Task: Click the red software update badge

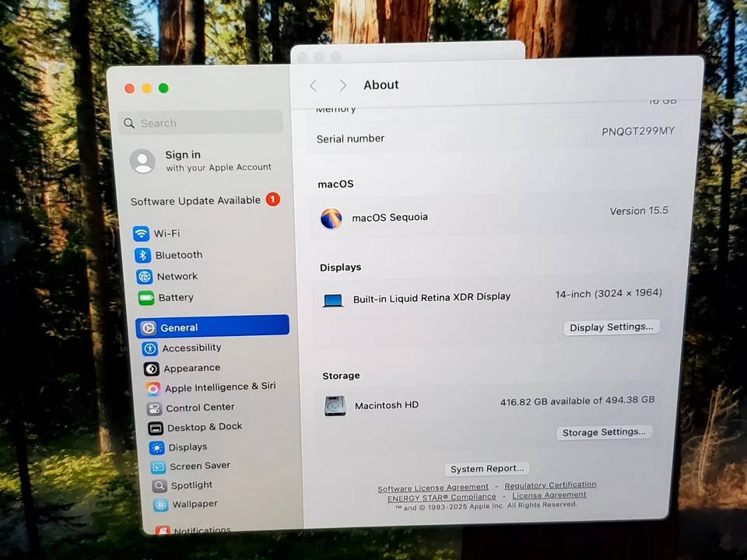Action: (x=273, y=199)
